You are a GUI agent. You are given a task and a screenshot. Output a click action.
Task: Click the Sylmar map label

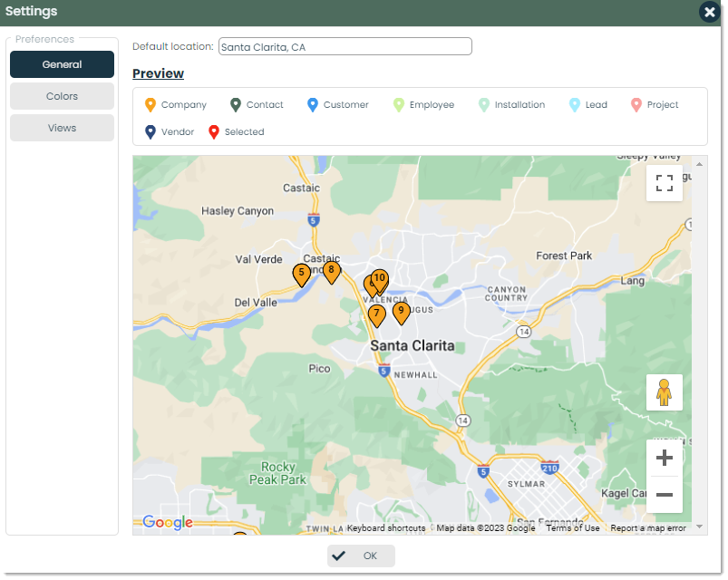(526, 484)
